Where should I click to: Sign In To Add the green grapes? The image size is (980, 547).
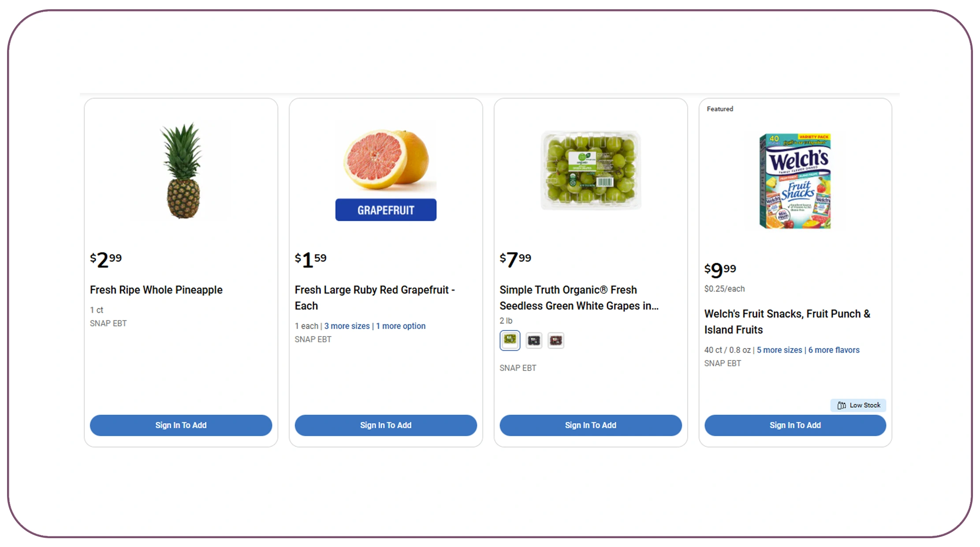[590, 425]
